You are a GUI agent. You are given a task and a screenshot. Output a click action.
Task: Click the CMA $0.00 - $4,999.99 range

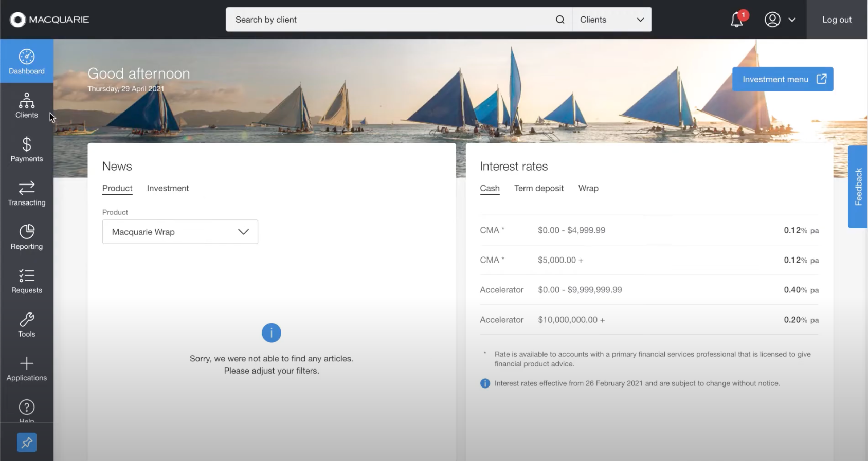coord(571,230)
